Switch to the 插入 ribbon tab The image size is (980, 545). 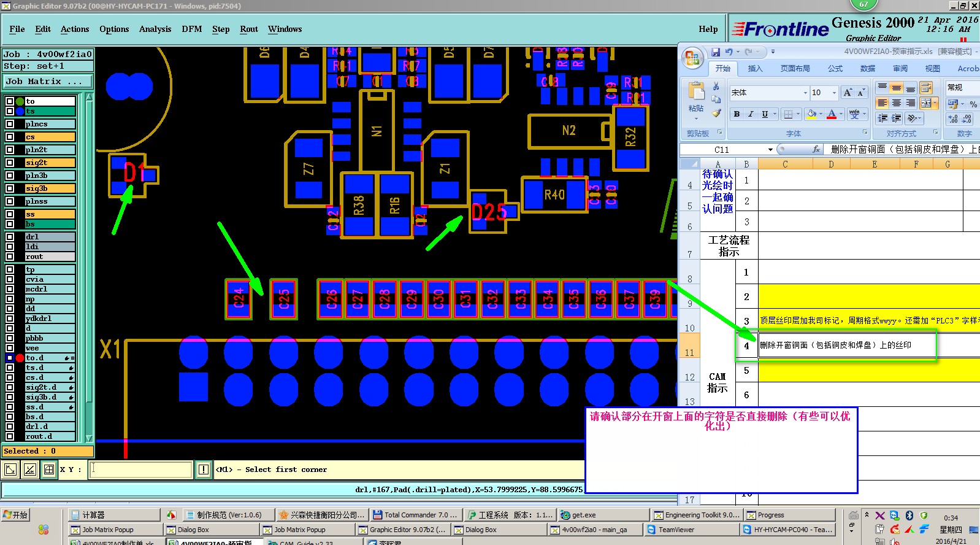pyautogui.click(x=755, y=69)
